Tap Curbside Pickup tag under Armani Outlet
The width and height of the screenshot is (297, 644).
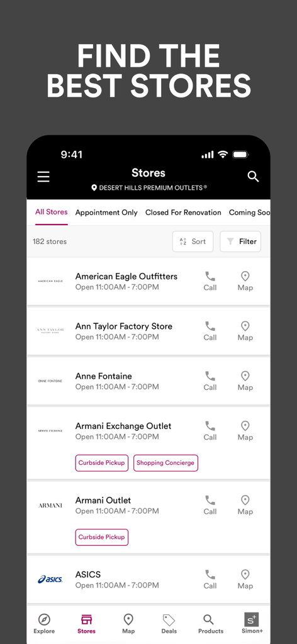102,537
